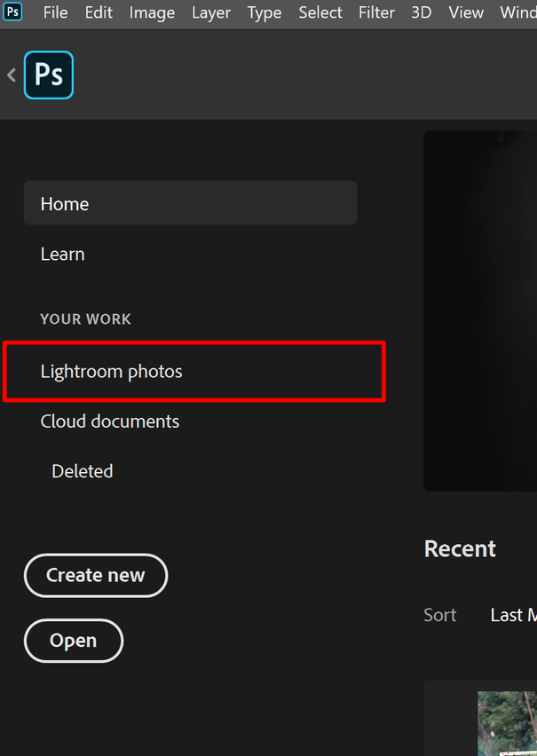The height and width of the screenshot is (756, 537).
Task: Open Cloud documents
Action: [110, 421]
